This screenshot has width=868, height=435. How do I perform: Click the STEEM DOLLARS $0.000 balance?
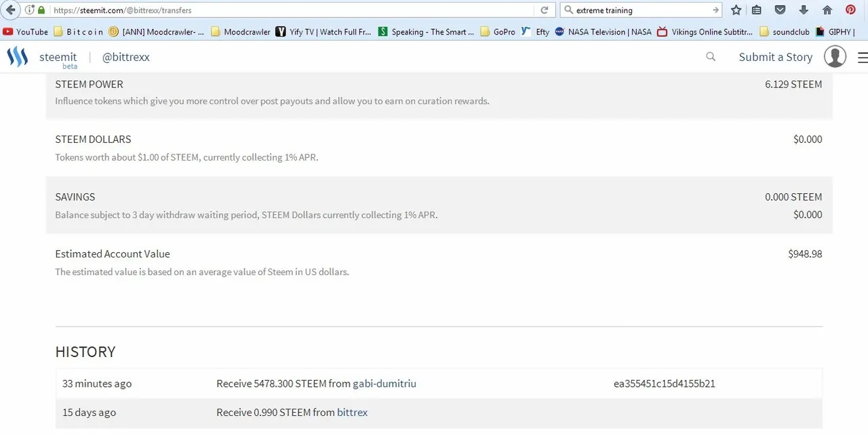808,139
